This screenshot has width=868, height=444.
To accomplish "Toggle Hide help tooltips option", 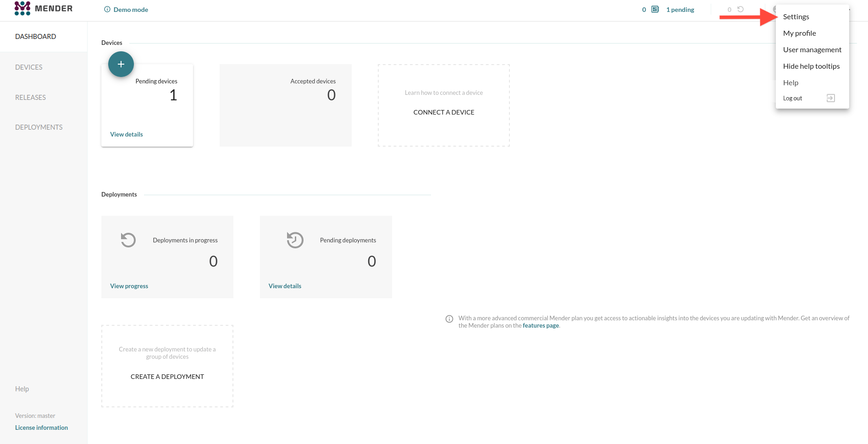I will click(811, 66).
